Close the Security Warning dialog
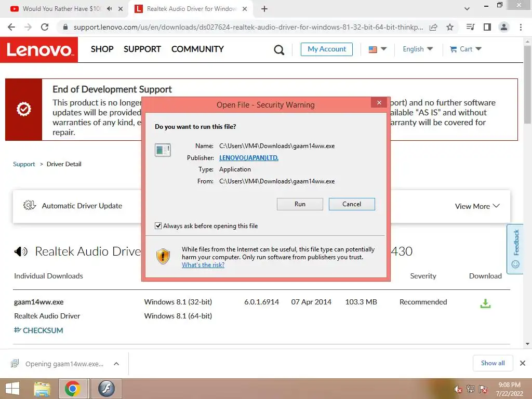 click(379, 102)
